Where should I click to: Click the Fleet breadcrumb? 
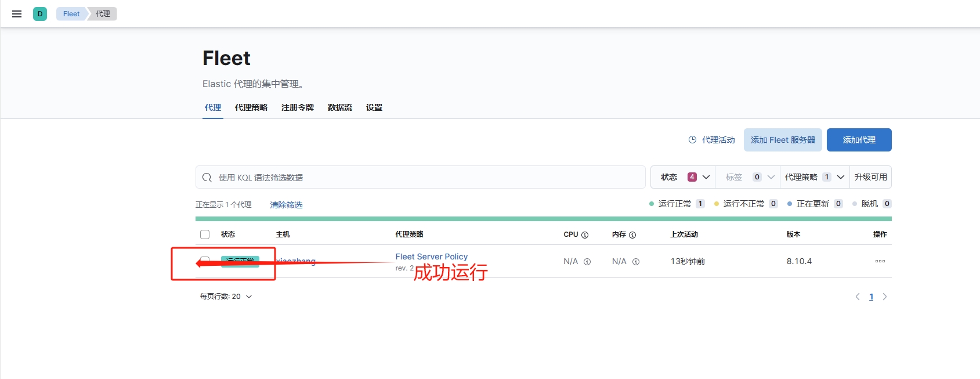(x=71, y=14)
